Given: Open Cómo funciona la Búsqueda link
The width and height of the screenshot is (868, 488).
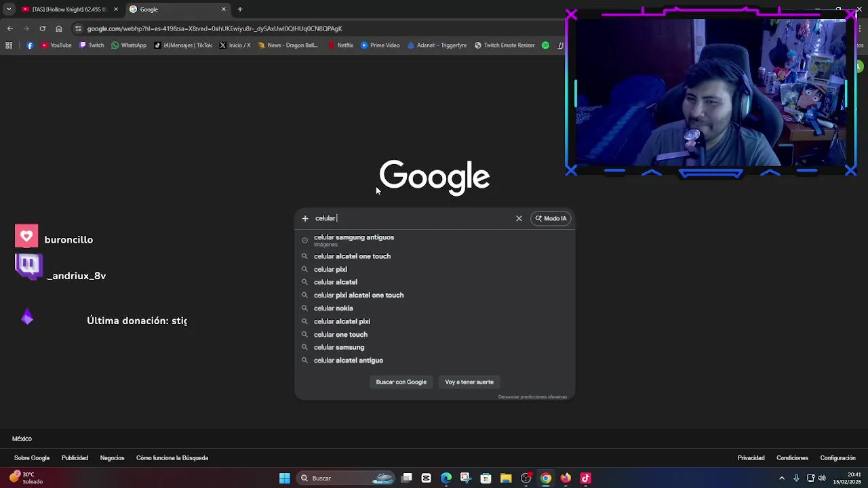Looking at the screenshot, I should point(172,458).
